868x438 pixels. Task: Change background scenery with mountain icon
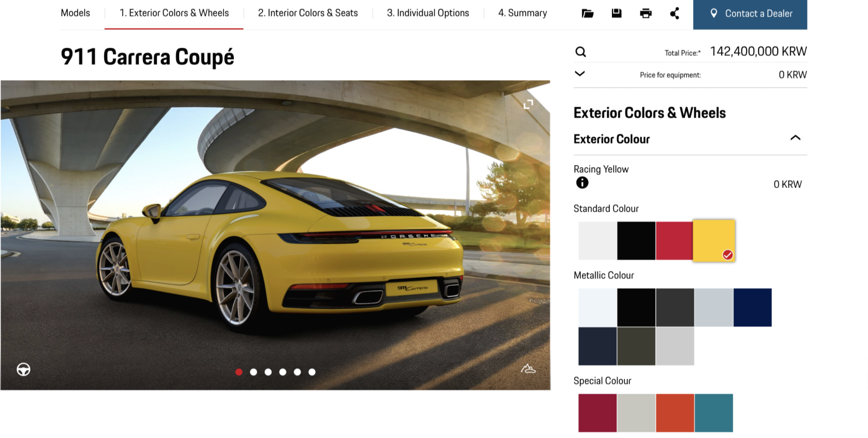pos(528,369)
